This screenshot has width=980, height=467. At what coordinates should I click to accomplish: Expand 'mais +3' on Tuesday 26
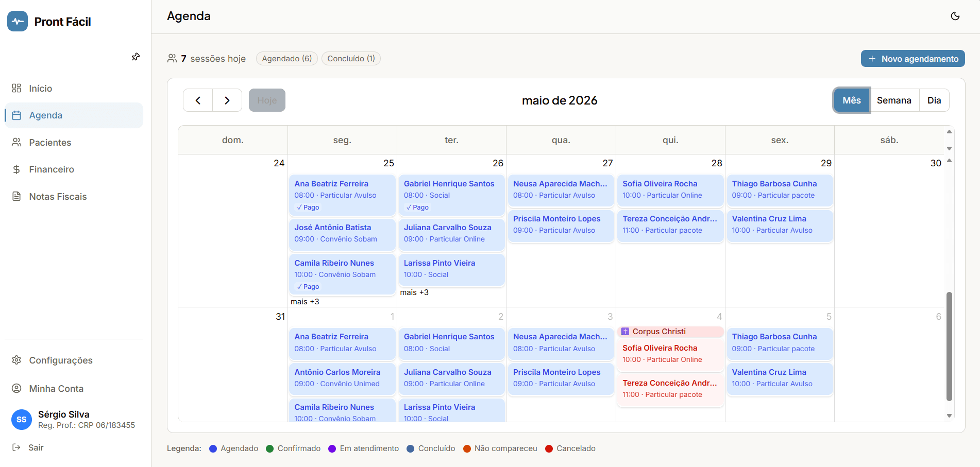[414, 292]
